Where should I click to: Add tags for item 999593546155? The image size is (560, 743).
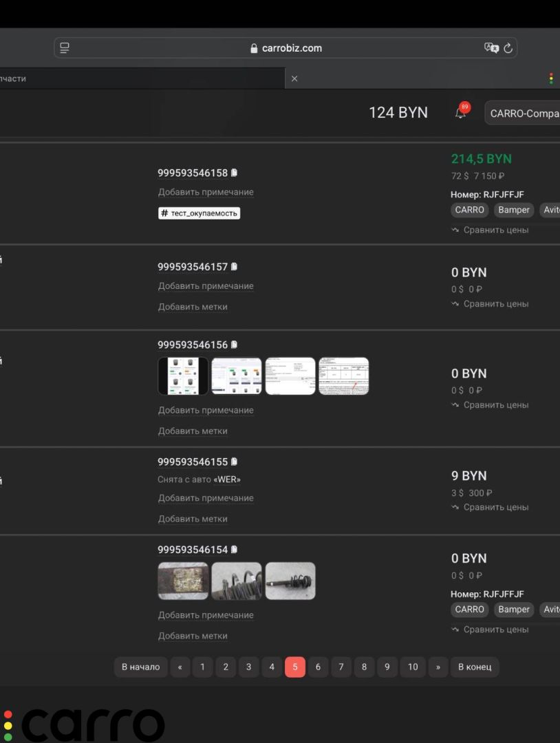click(x=193, y=519)
